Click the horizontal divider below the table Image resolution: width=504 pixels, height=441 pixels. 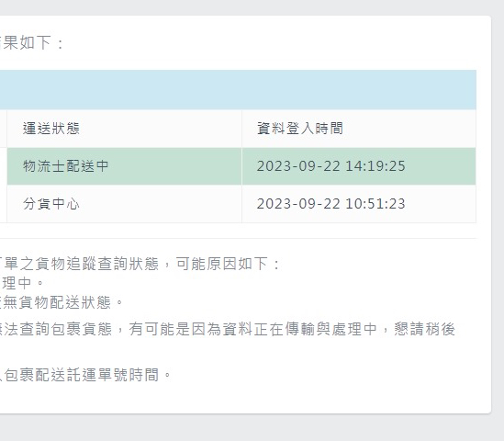point(238,239)
